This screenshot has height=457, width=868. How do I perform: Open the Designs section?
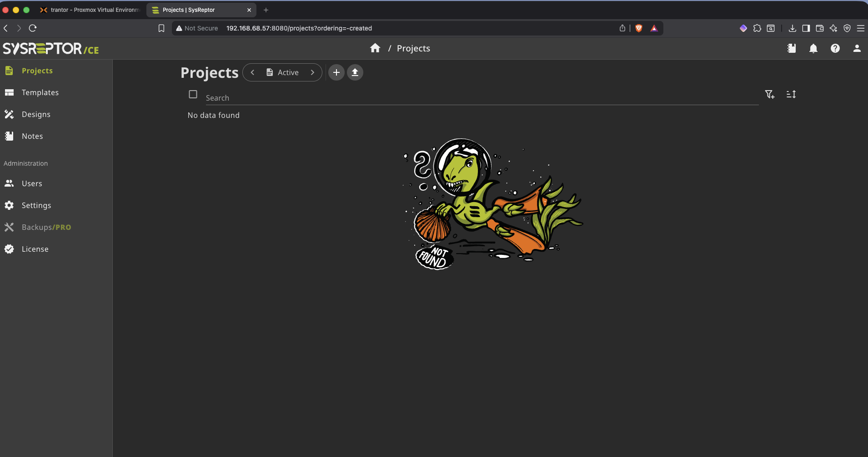pos(36,114)
